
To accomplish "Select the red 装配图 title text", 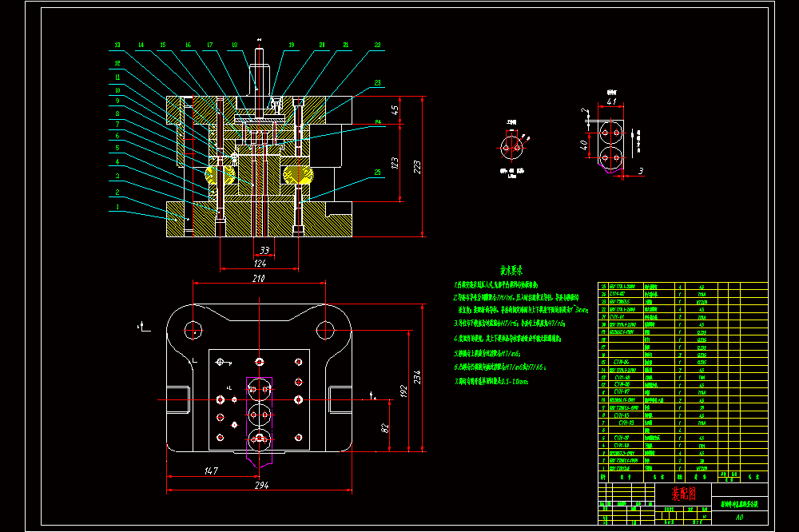I will click(683, 494).
